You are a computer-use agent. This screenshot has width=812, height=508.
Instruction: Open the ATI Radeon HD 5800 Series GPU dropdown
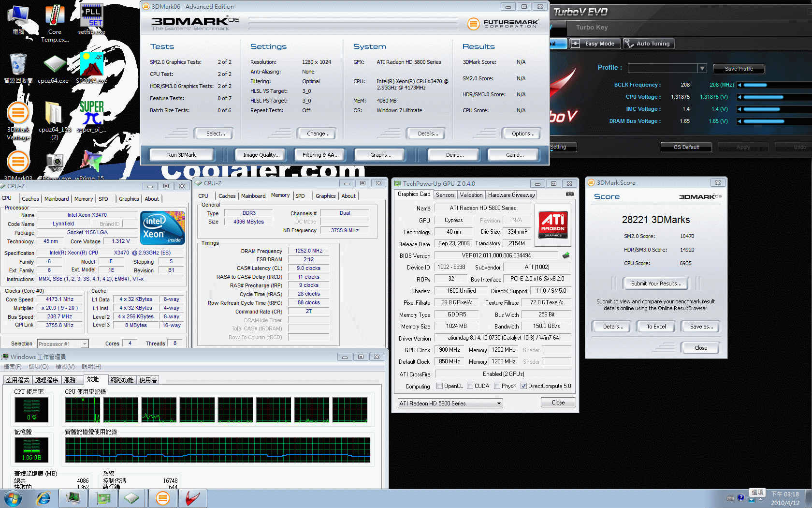click(x=450, y=403)
